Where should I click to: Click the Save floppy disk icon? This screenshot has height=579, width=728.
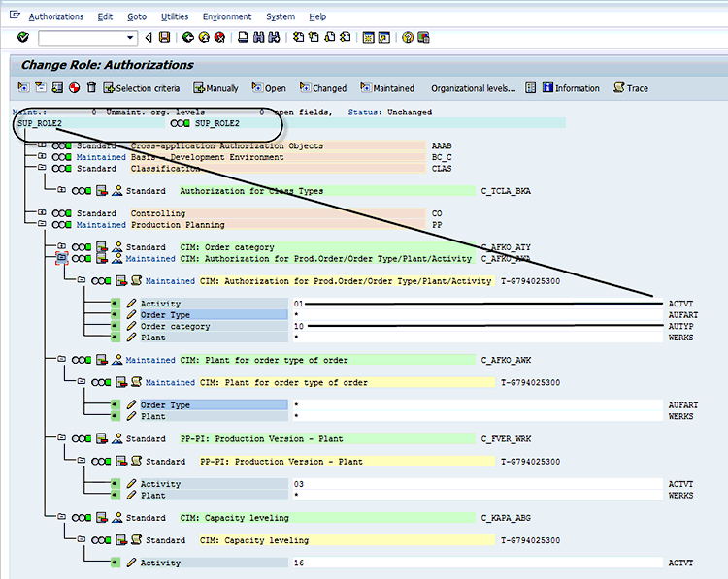[164, 37]
